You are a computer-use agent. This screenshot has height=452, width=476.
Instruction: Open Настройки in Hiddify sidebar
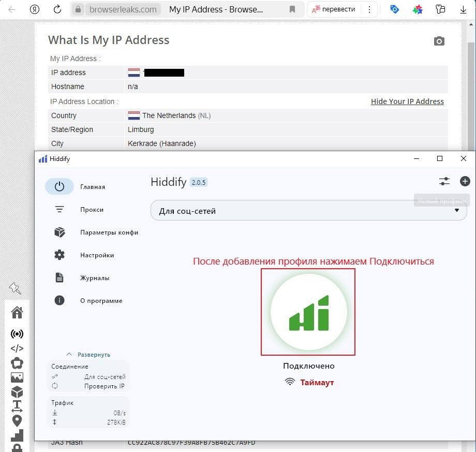[x=97, y=255]
